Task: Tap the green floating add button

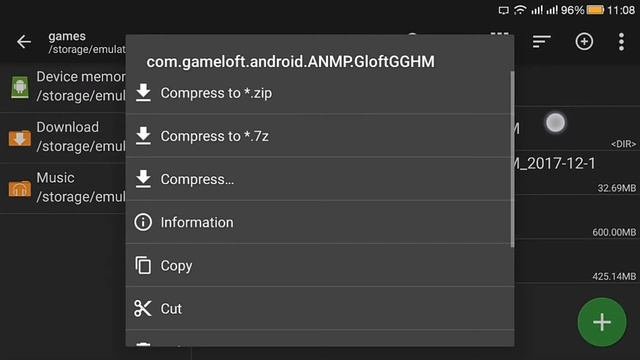Action: click(602, 322)
